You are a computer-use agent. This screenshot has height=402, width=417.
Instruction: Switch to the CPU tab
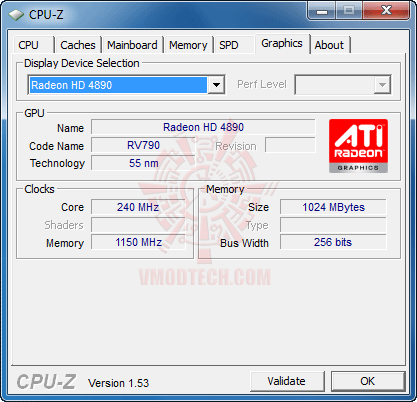[x=33, y=45]
